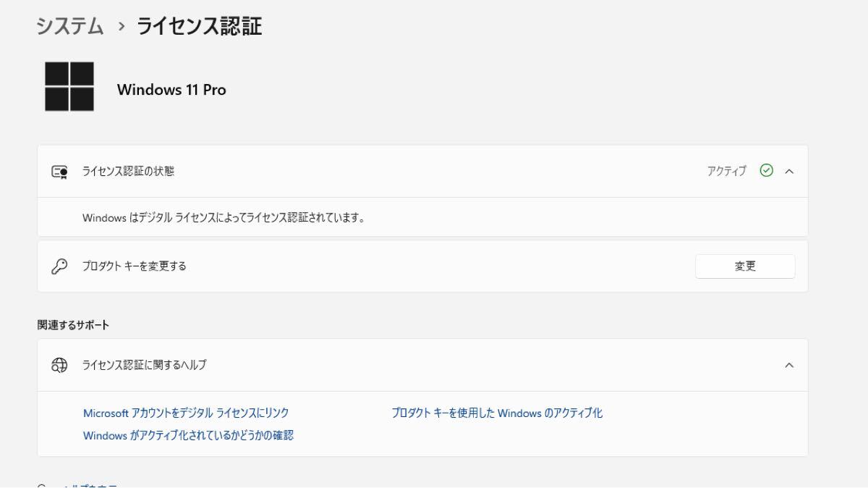This screenshot has width=868, height=488.
Task: Click the Windows logo next to Windows 11 Pro
Action: 69,87
